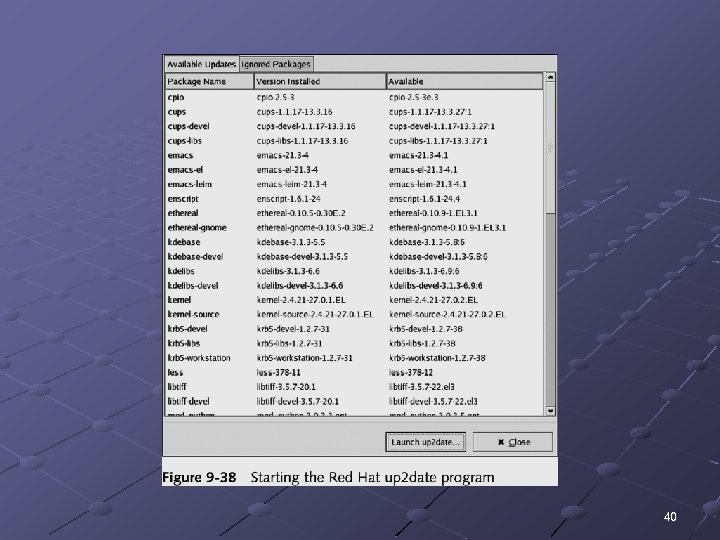Click installed version cpio-2.5-3

point(276,97)
